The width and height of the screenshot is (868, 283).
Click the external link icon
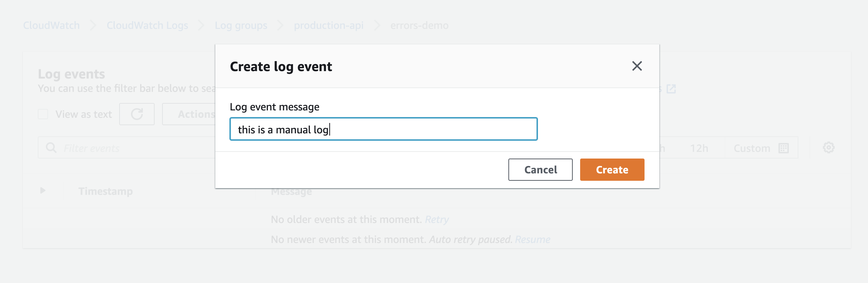pos(671,89)
